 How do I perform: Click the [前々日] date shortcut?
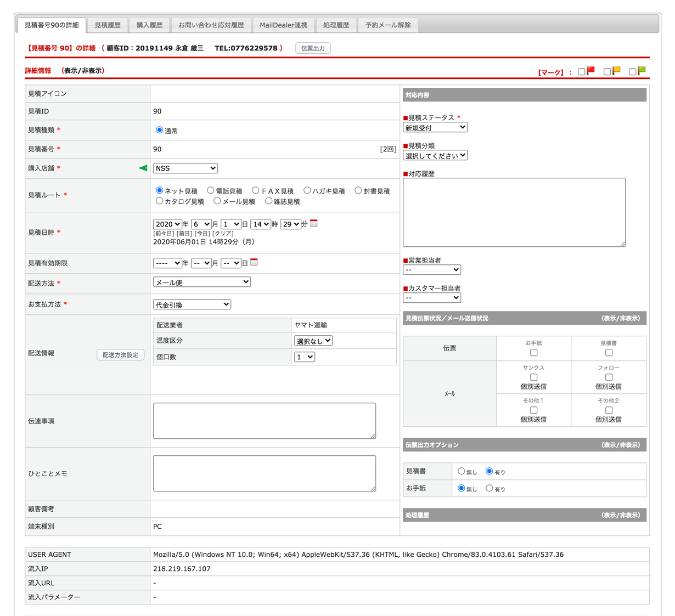164,233
